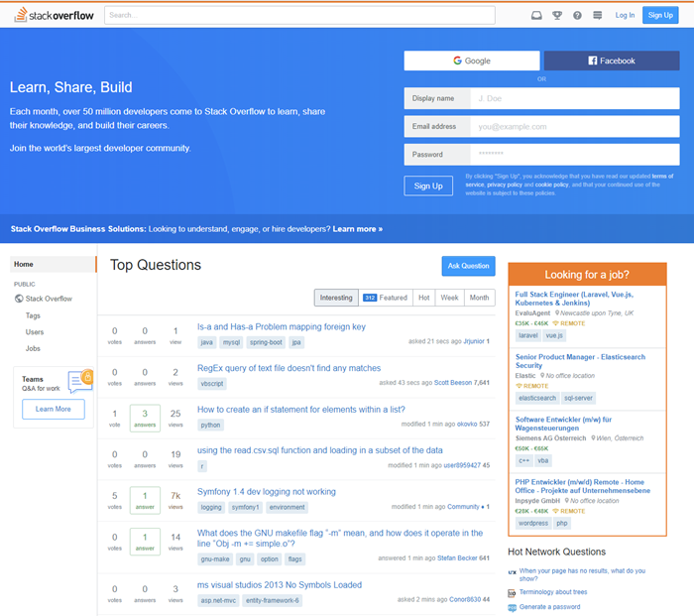This screenshot has height=616, width=694.
Task: Click the Log In link
Action: pos(625,16)
